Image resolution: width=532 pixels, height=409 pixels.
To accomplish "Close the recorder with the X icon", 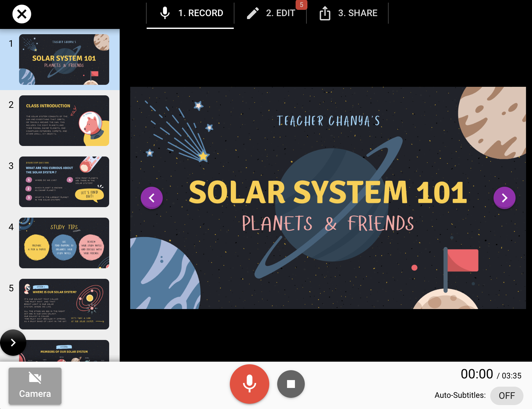I will (x=22, y=14).
